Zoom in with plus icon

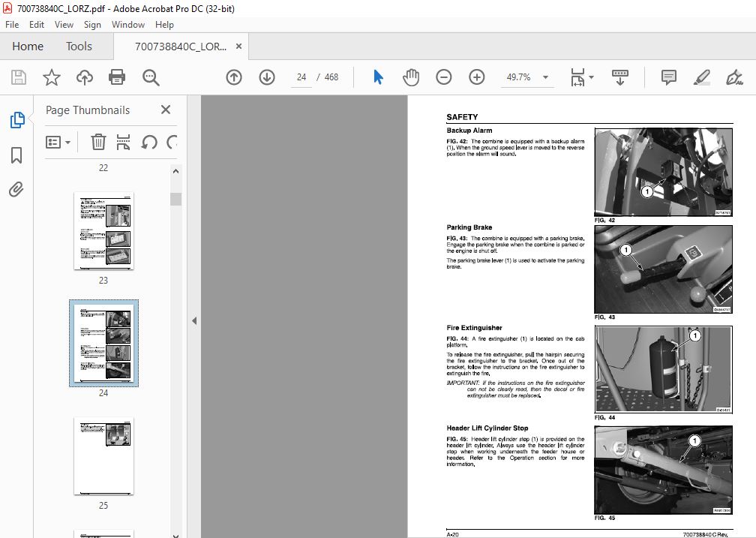477,77
